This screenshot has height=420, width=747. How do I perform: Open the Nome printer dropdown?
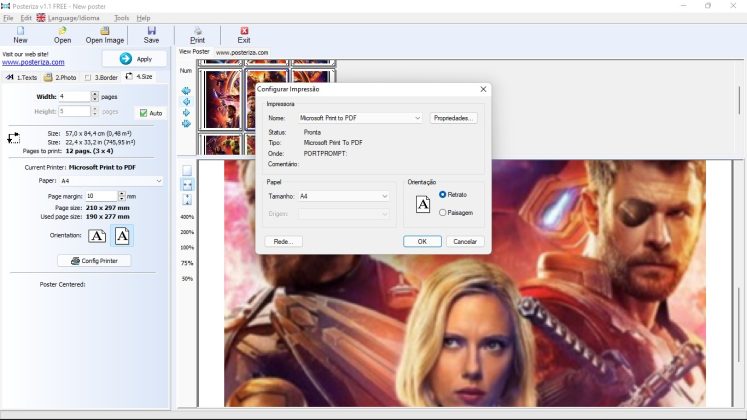[x=360, y=118]
